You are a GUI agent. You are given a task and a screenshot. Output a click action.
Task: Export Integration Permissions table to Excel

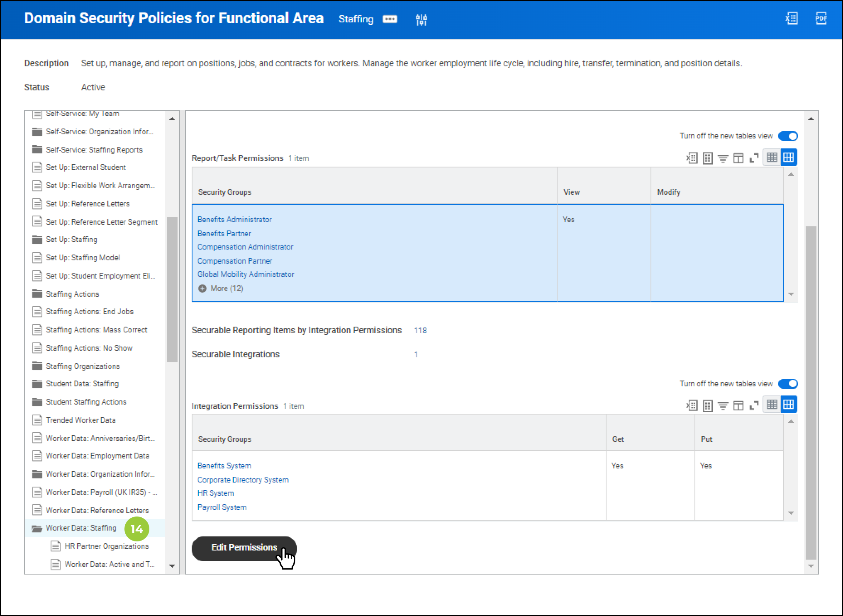pyautogui.click(x=692, y=405)
